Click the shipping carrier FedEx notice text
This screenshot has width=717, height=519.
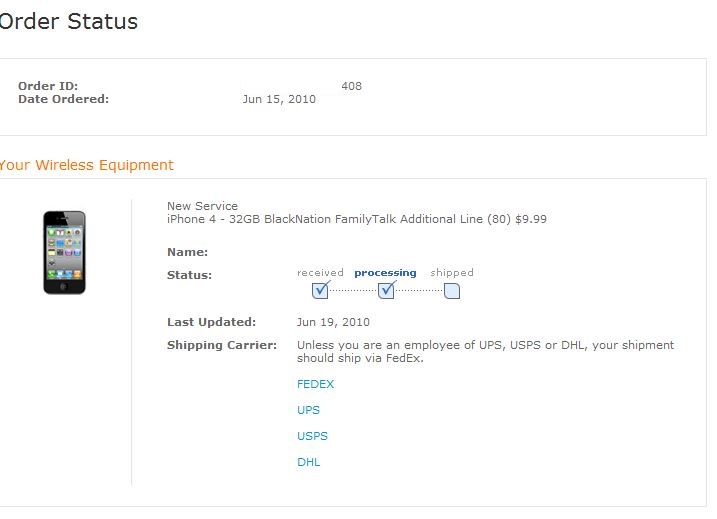485,352
